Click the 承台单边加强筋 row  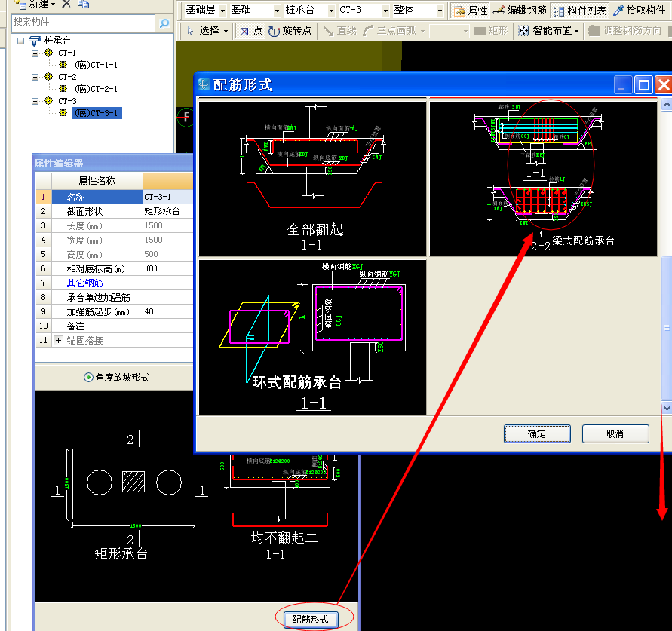pos(115,297)
